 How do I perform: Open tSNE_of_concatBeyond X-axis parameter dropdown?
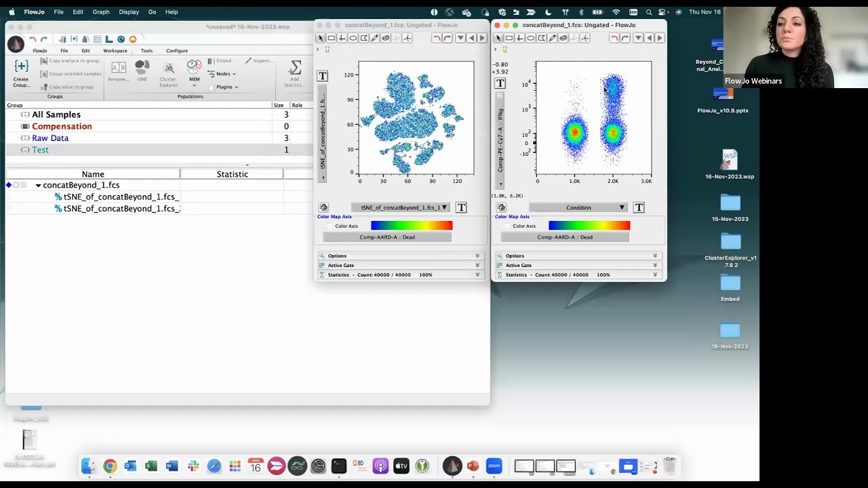[x=401, y=207]
